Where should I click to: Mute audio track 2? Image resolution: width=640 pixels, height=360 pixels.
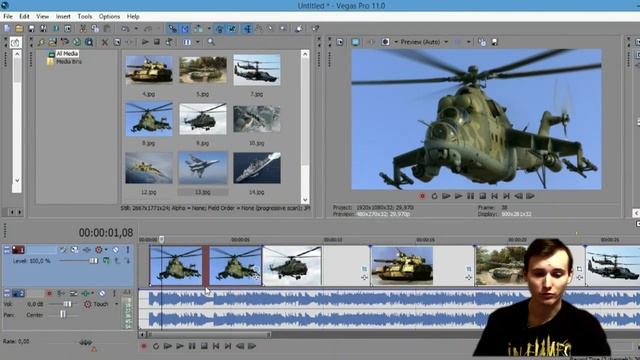[102, 293]
